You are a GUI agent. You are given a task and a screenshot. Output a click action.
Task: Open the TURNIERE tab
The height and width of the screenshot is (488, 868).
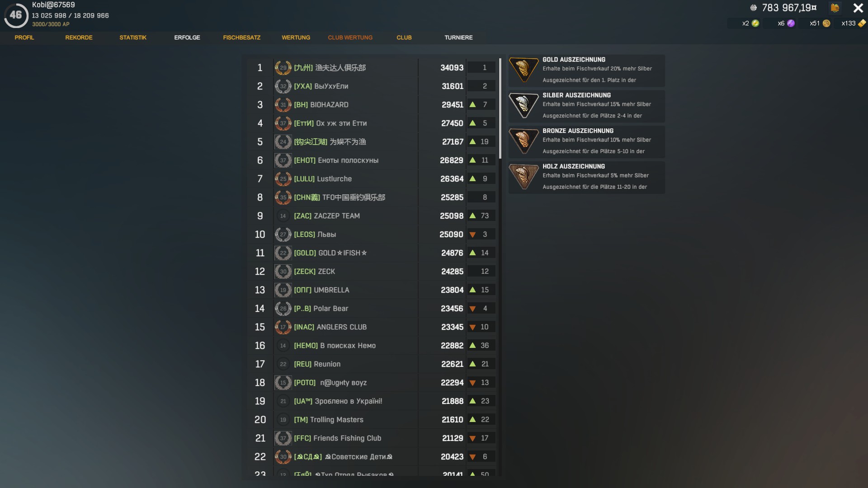tap(458, 38)
